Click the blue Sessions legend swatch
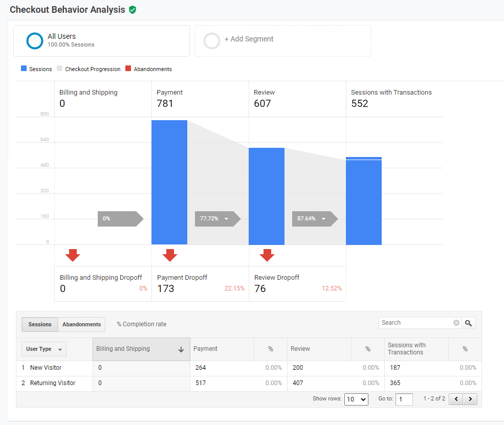 click(x=24, y=69)
